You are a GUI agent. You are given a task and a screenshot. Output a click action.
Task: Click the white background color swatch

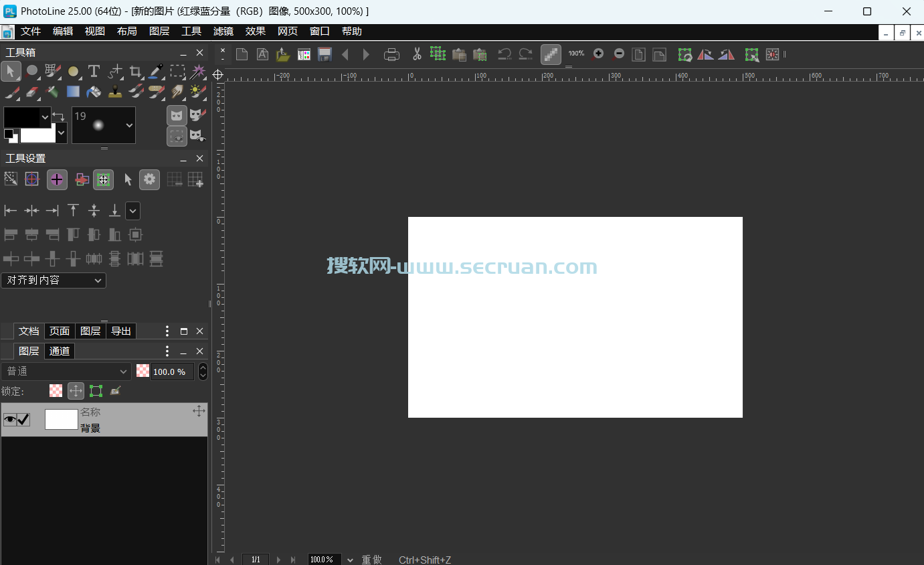37,135
